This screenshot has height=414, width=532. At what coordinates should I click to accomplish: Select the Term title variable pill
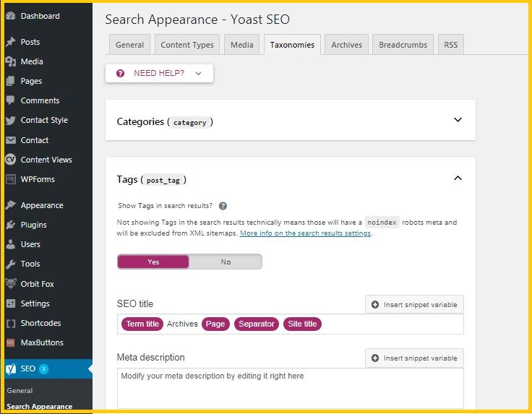(x=142, y=324)
